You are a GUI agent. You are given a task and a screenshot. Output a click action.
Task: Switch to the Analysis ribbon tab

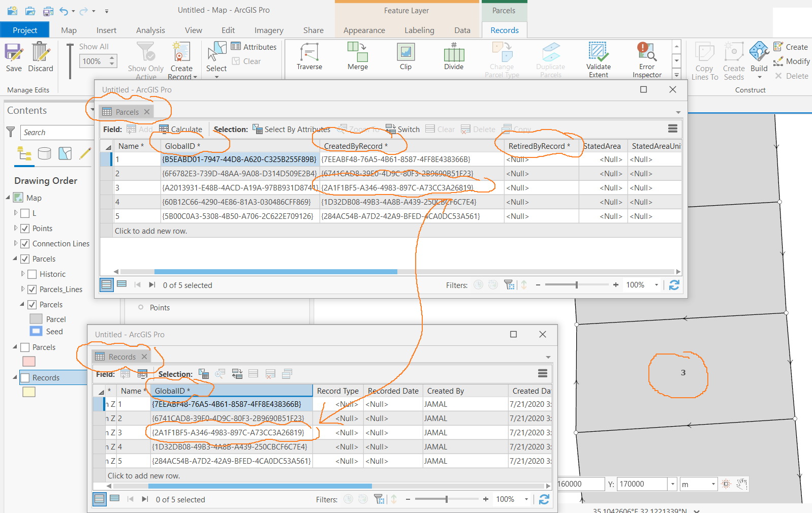click(150, 30)
